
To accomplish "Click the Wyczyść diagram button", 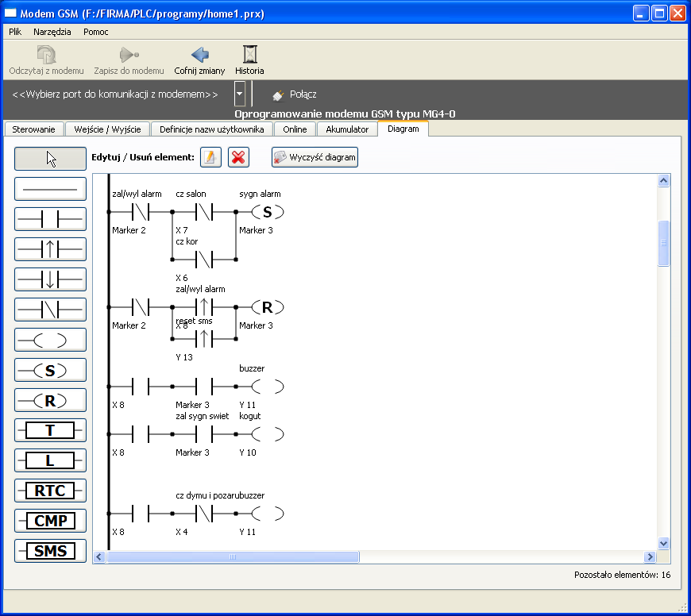I will coord(315,157).
